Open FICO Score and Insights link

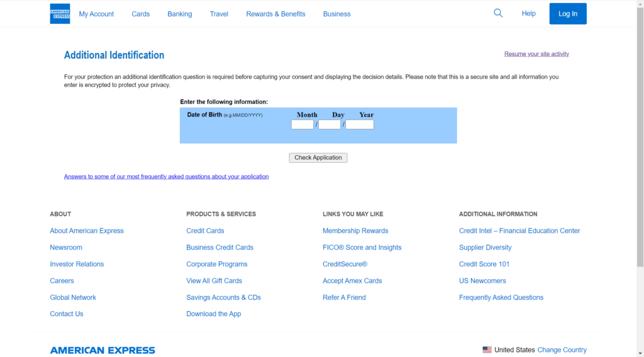[x=362, y=248]
